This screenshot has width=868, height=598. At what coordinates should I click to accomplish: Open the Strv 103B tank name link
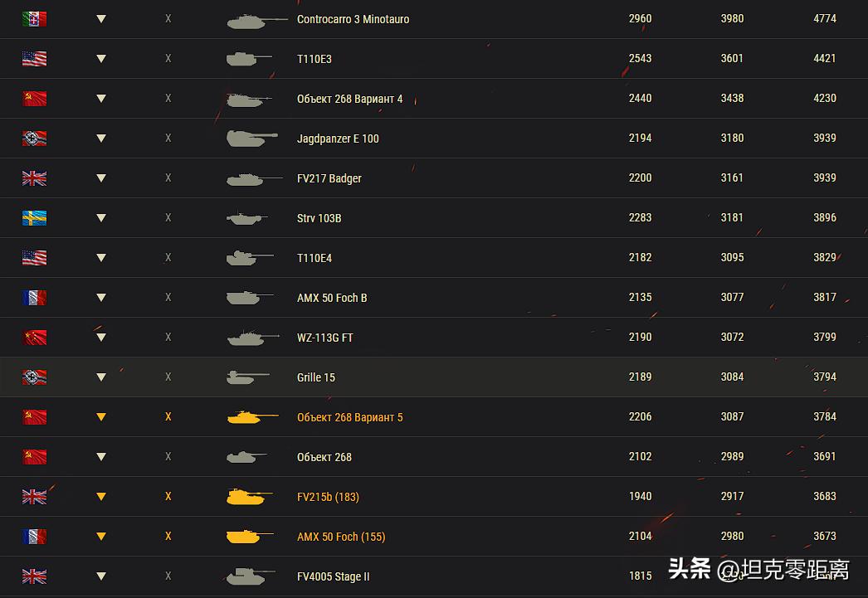pyautogui.click(x=319, y=218)
